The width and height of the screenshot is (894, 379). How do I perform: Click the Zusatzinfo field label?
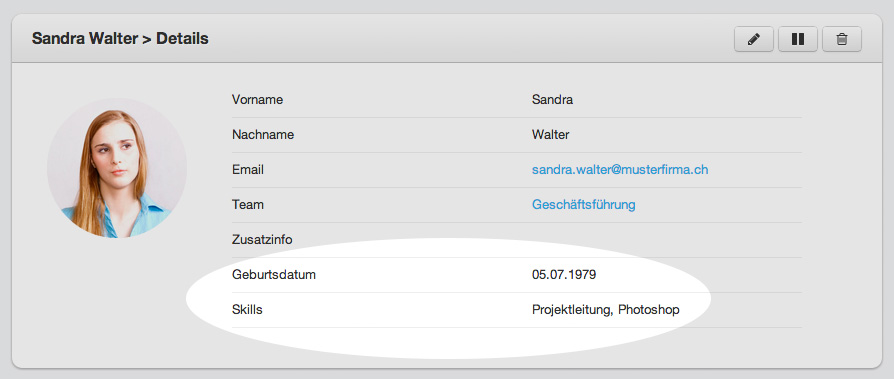pyautogui.click(x=262, y=240)
